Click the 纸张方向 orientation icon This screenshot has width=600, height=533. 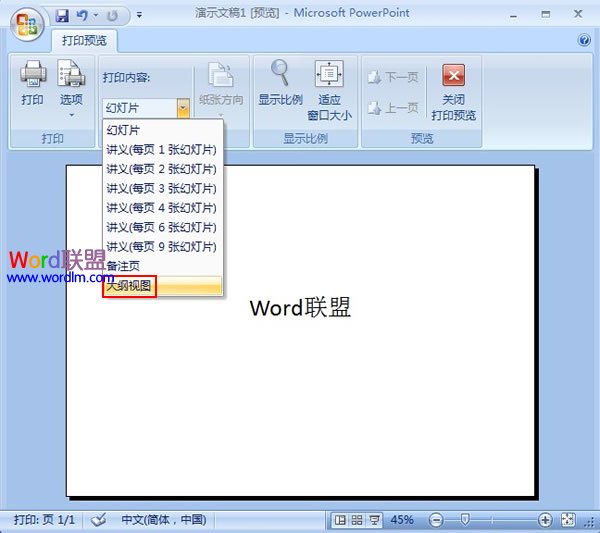pyautogui.click(x=221, y=74)
